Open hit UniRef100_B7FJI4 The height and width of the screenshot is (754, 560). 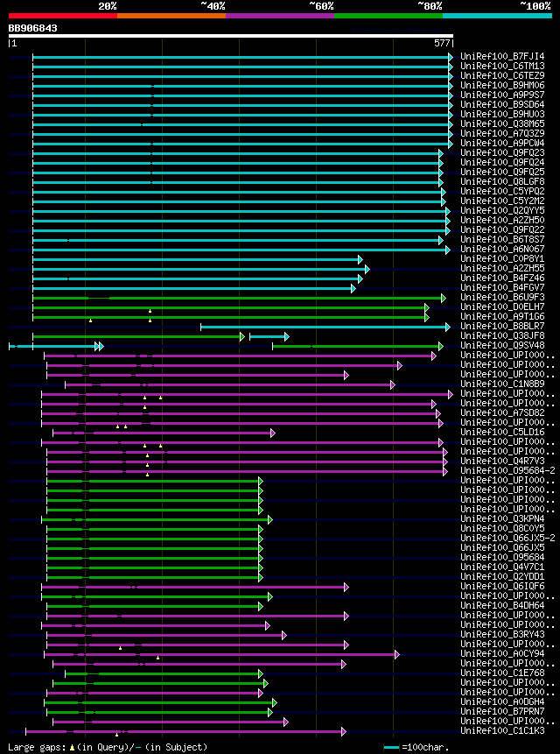pyautogui.click(x=502, y=57)
